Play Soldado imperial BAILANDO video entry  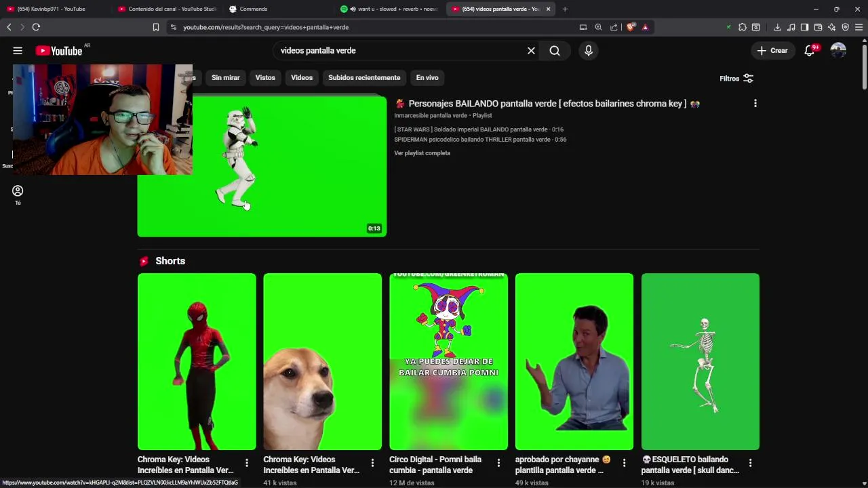(x=479, y=129)
